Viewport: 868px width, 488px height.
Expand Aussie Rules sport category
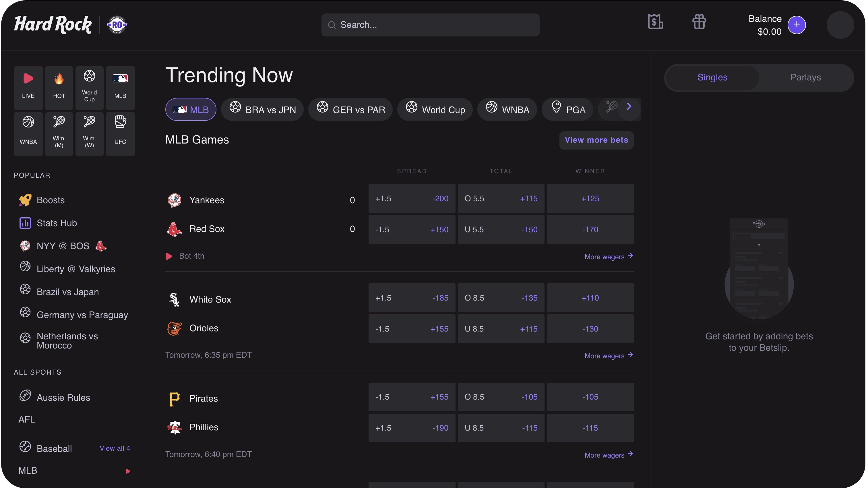pyautogui.click(x=55, y=397)
